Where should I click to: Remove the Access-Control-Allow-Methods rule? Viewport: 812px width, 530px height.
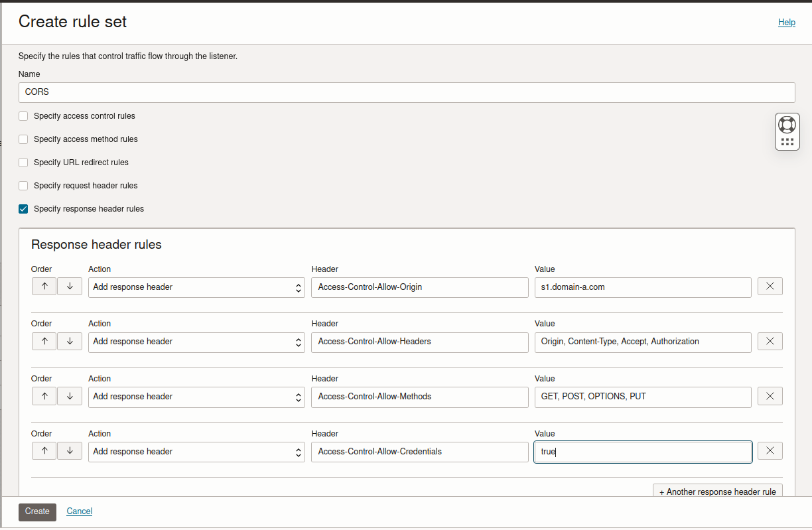tap(770, 396)
